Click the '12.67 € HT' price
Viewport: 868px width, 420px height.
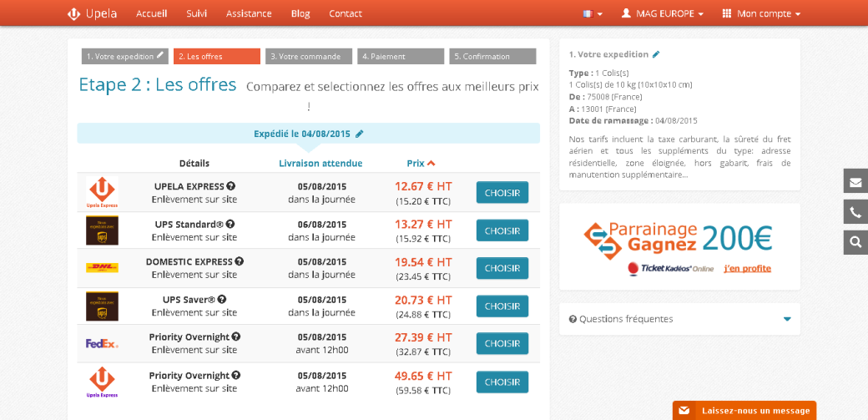point(423,186)
